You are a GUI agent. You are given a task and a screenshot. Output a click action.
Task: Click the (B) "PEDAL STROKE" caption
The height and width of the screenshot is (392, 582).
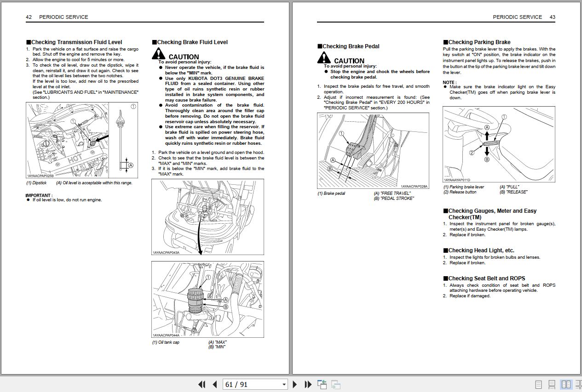coord(394,199)
